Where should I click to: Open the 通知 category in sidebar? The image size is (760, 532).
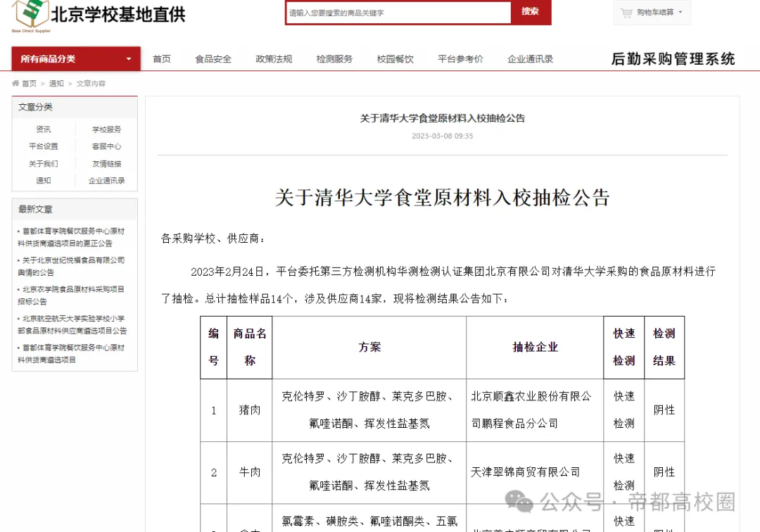43,181
